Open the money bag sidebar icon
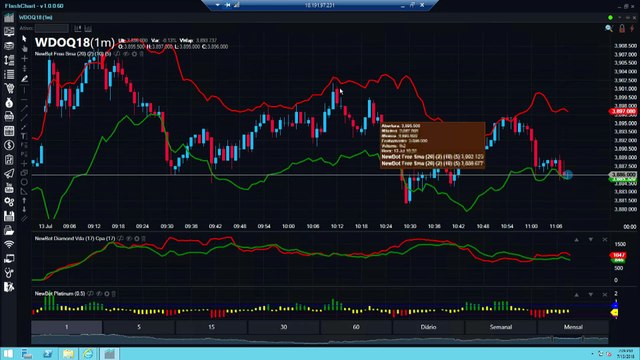 [x=9, y=103]
